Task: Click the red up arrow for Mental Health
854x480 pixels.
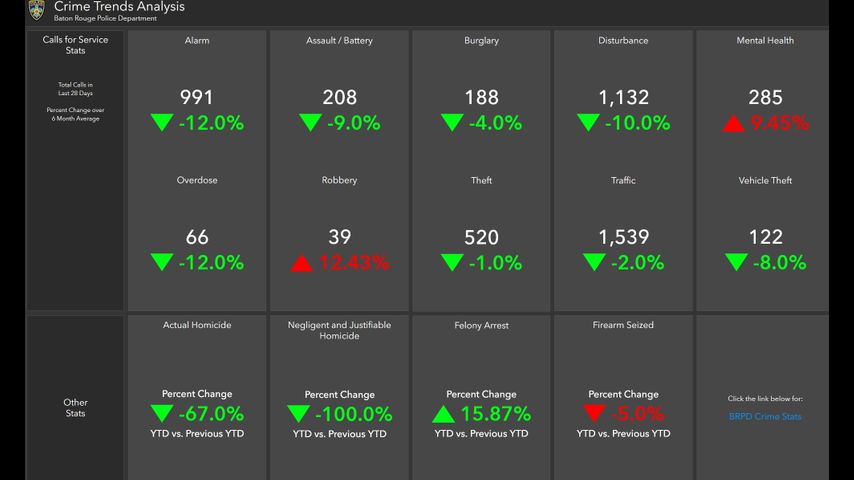Action: [x=733, y=123]
